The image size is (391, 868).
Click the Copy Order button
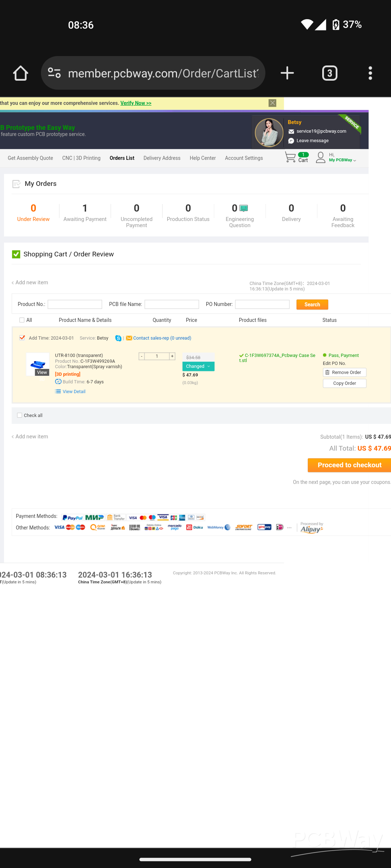[x=345, y=383]
